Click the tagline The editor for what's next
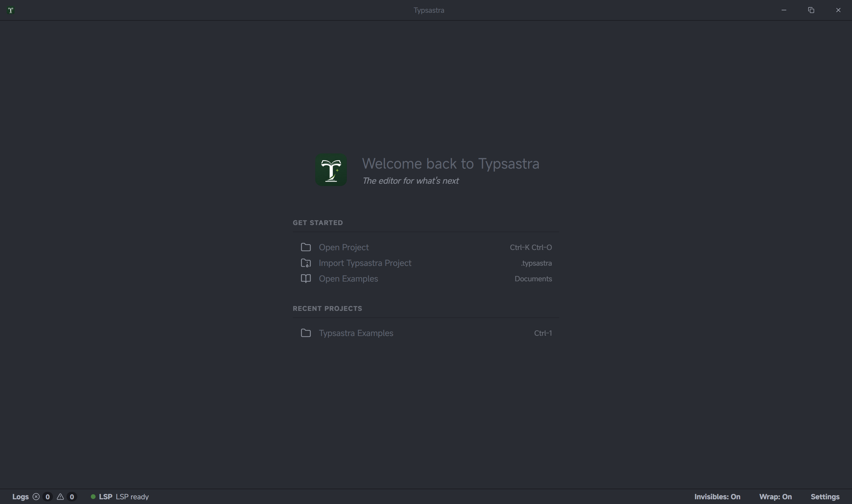 coord(411,181)
